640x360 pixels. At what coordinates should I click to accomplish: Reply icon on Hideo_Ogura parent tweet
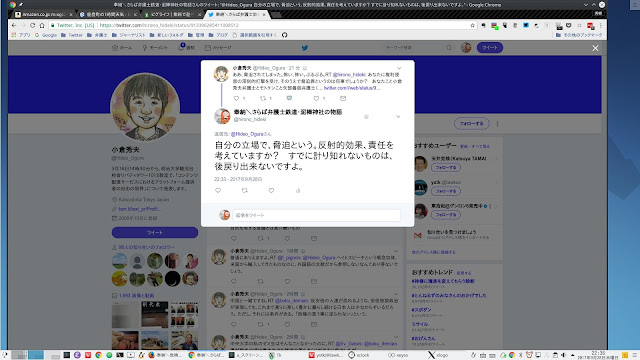(x=236, y=98)
